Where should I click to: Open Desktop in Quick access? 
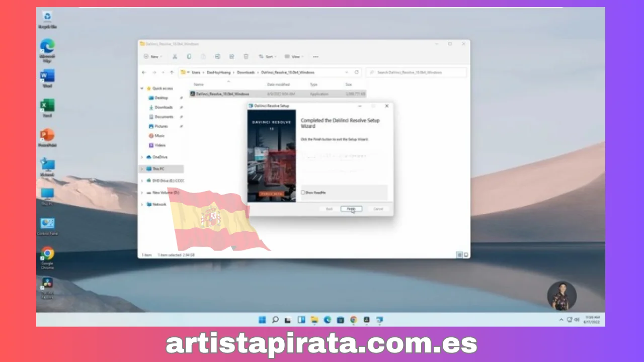[x=162, y=98]
